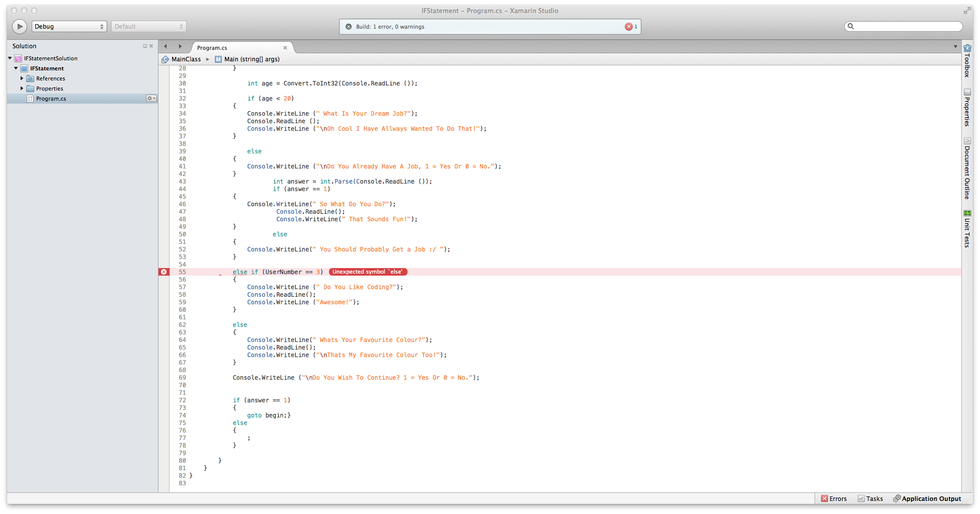This screenshot has width=980, height=514.
Task: Open the Properties side pad on the right
Action: point(967,107)
